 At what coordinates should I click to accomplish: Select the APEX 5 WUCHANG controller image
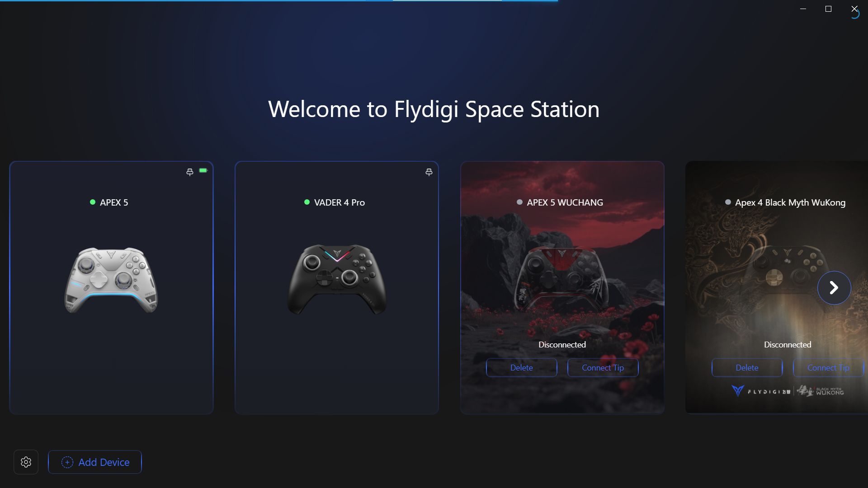562,280
